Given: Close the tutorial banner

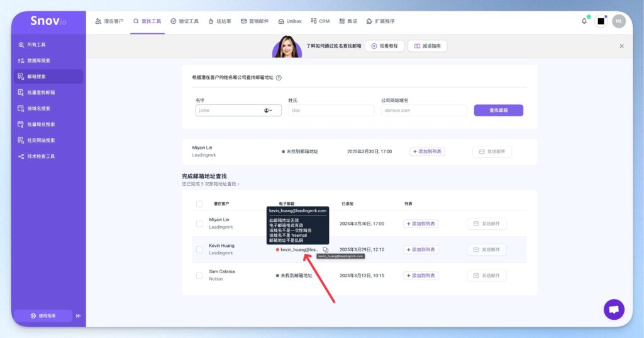Looking at the screenshot, I should pyautogui.click(x=621, y=46).
